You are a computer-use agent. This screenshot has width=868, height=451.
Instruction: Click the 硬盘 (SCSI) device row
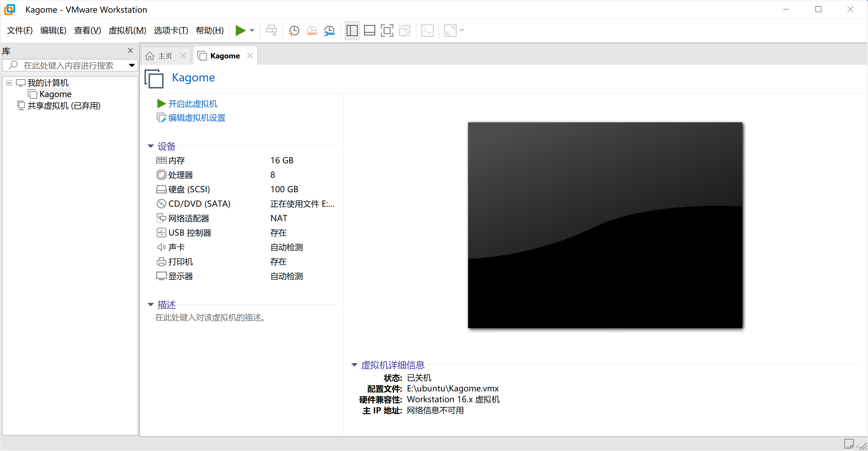pos(246,189)
